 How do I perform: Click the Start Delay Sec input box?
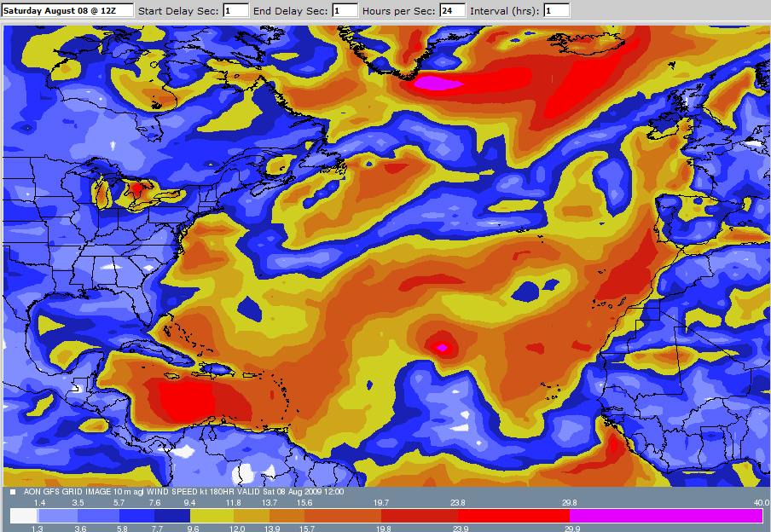pyautogui.click(x=236, y=10)
